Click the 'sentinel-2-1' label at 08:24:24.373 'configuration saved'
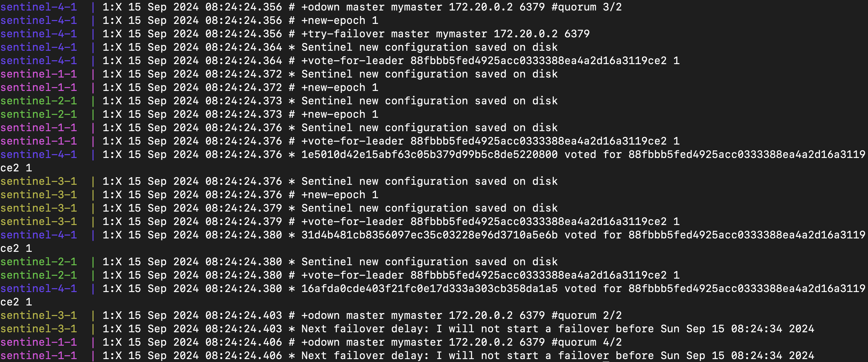The image size is (868, 362). 38,101
